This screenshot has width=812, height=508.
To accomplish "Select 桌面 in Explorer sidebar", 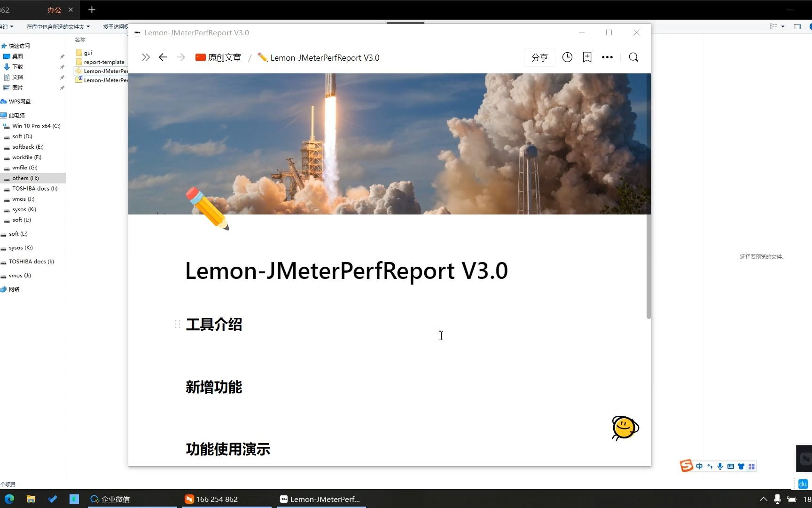I will (x=14, y=56).
